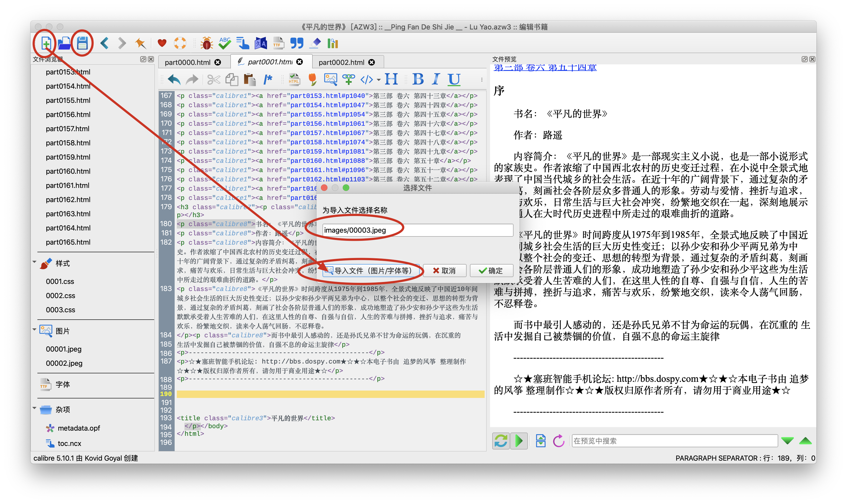Open the dropdown arrow beside insert tag
Viewport: 847px width, 504px height.
pos(378,80)
